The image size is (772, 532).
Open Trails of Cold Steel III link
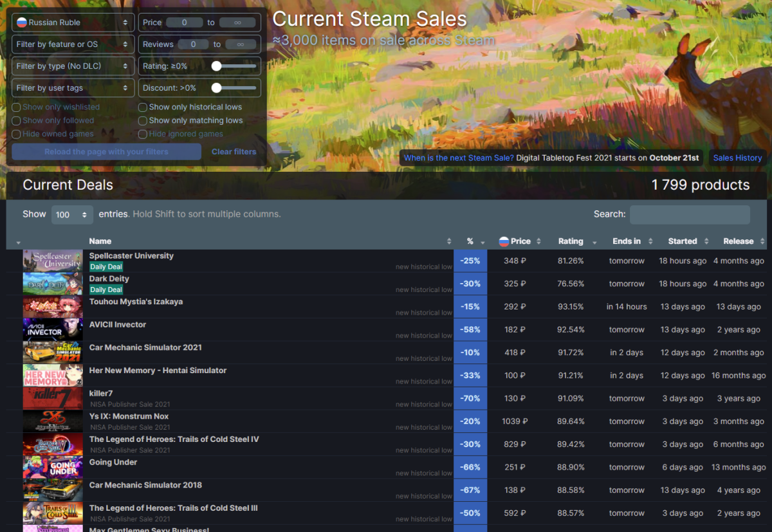174,508
